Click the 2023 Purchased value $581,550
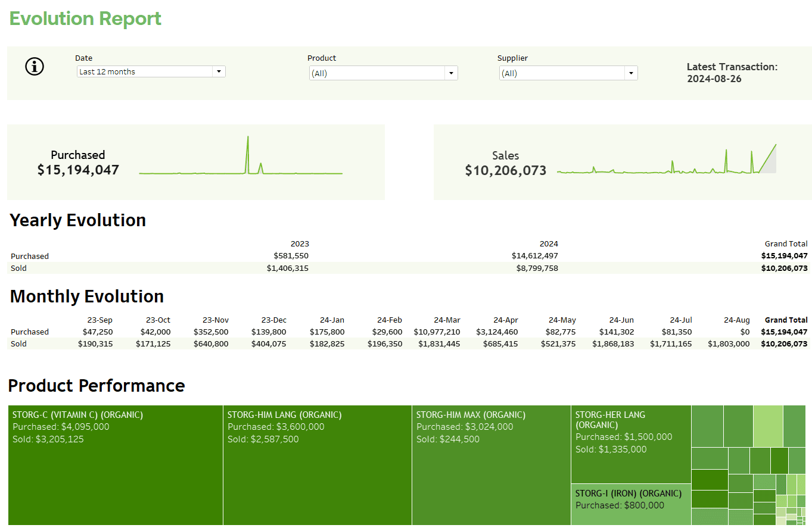 (291, 256)
